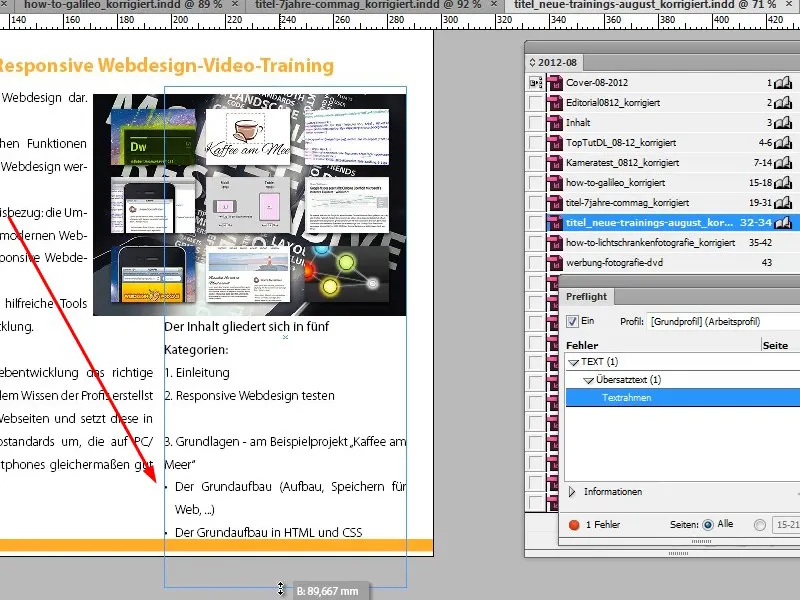Select the 2012-08 book panel tab
Screen dimensions: 800x600
pos(554,62)
